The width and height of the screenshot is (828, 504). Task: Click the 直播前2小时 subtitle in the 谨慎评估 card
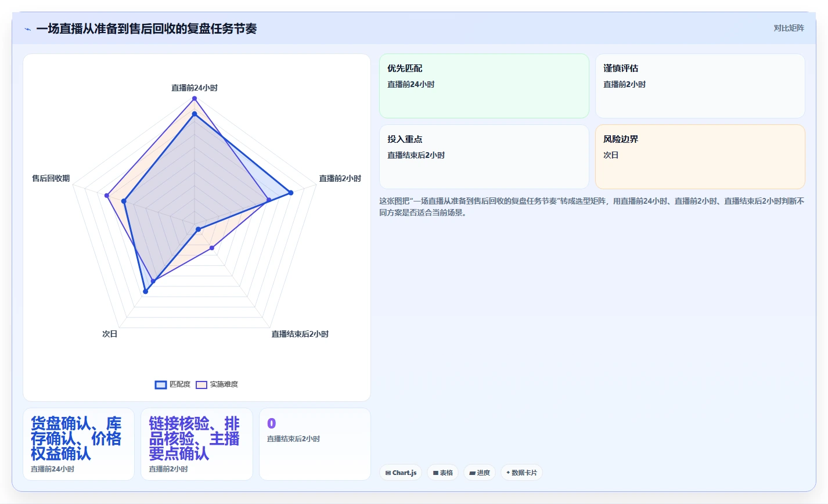624,84
